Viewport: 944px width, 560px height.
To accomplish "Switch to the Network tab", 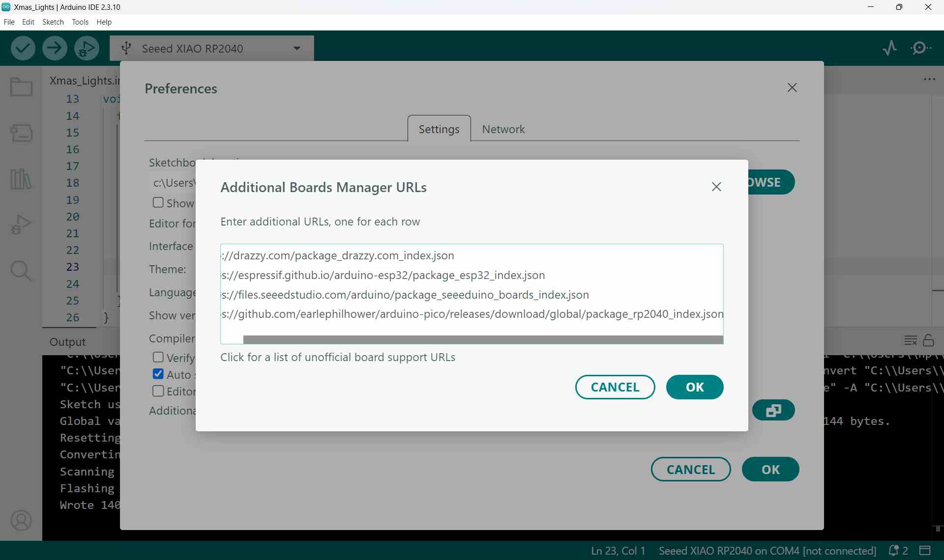I will point(503,129).
